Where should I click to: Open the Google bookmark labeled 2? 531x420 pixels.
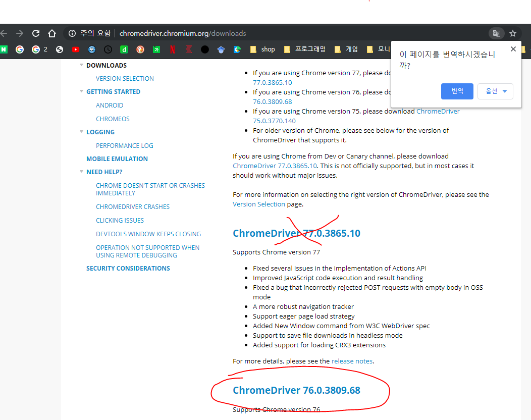[x=39, y=49]
